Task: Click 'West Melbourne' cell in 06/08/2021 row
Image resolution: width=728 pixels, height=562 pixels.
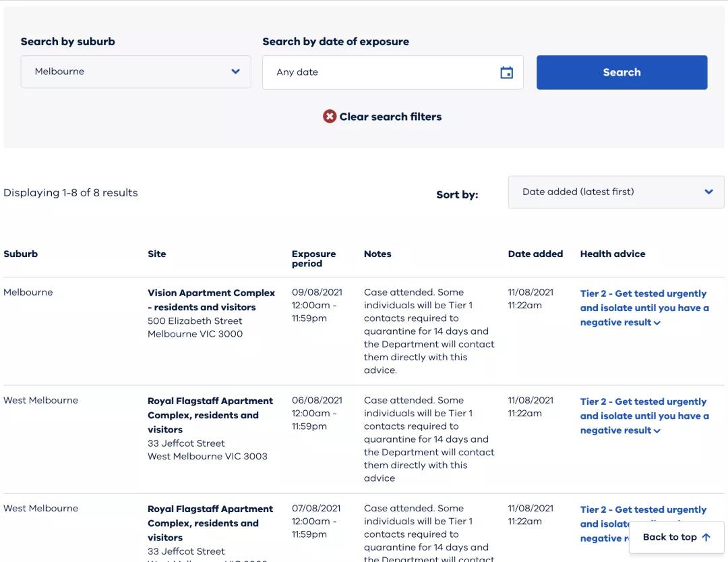Action: 40,400
